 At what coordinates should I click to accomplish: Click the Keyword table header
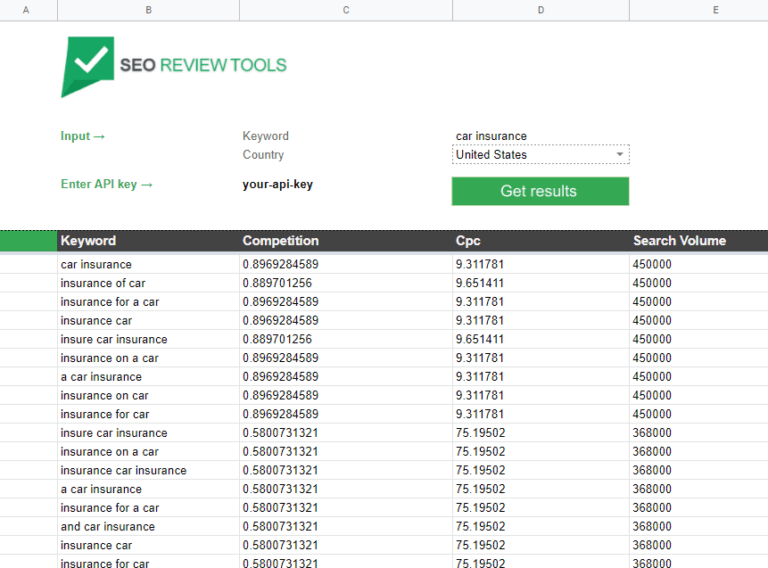(x=88, y=241)
